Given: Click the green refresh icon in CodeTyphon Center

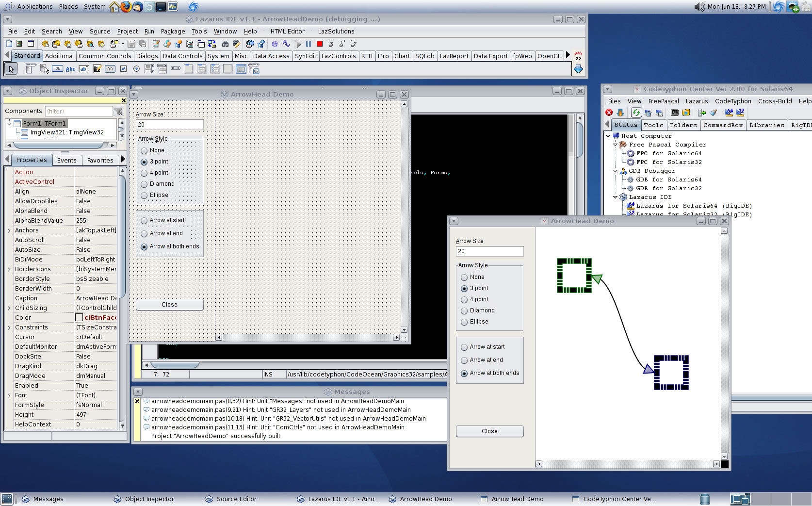Looking at the screenshot, I should pyautogui.click(x=636, y=113).
